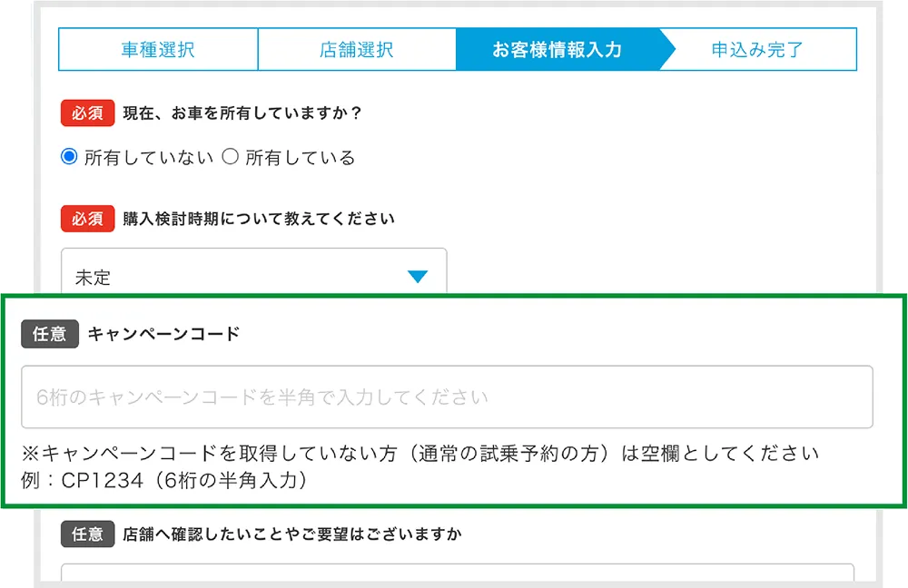Click the red 必須 badge beside the purchase timing question
The image size is (908, 588).
click(87, 219)
